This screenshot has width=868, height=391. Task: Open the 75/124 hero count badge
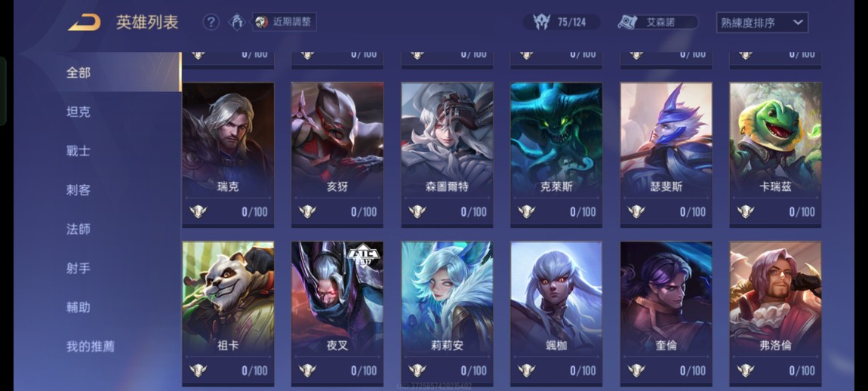(x=562, y=22)
